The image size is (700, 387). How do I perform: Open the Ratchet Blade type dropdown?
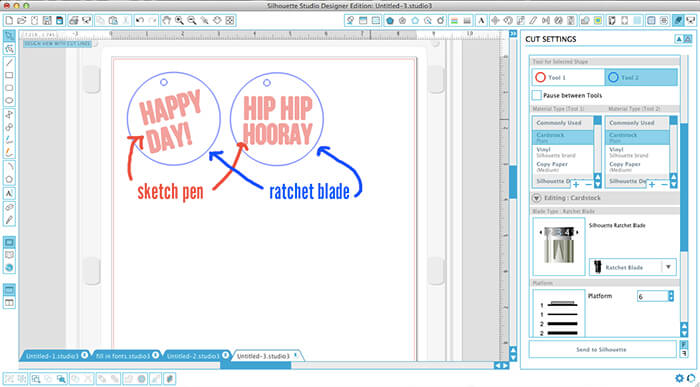pos(633,267)
